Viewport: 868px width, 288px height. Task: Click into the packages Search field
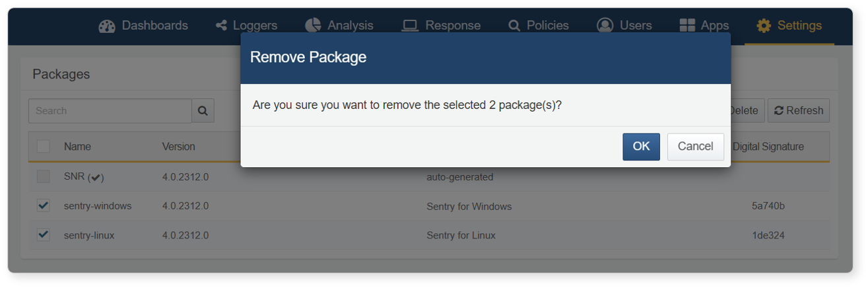click(x=110, y=111)
